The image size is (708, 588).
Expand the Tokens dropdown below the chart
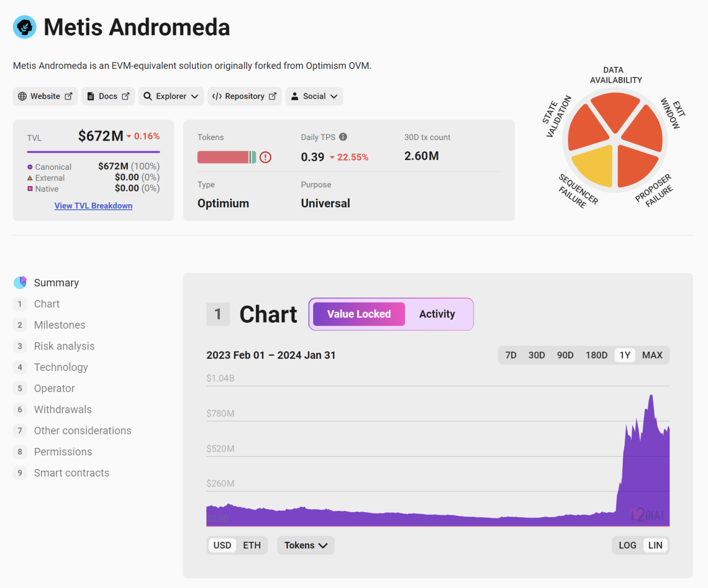tap(305, 545)
